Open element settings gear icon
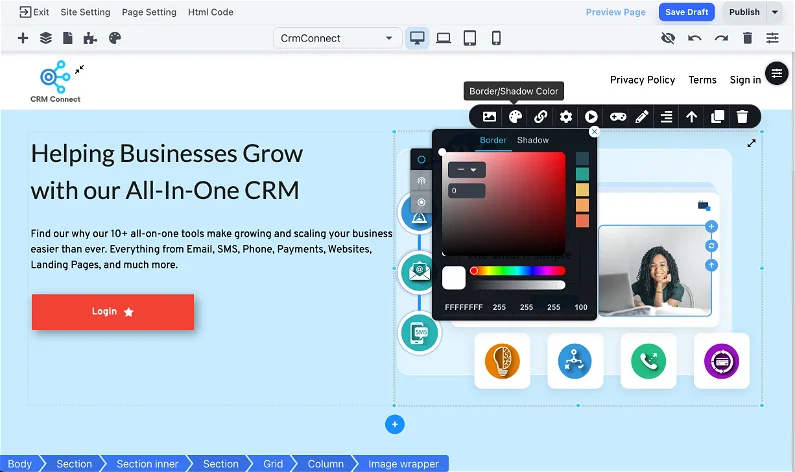Viewport: 795px width, 472px height. click(566, 117)
